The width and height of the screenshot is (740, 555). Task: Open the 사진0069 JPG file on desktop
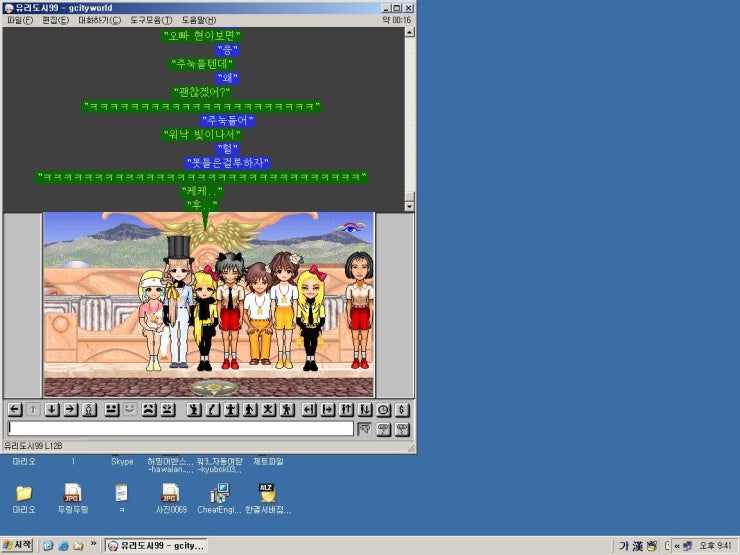[x=170, y=497]
